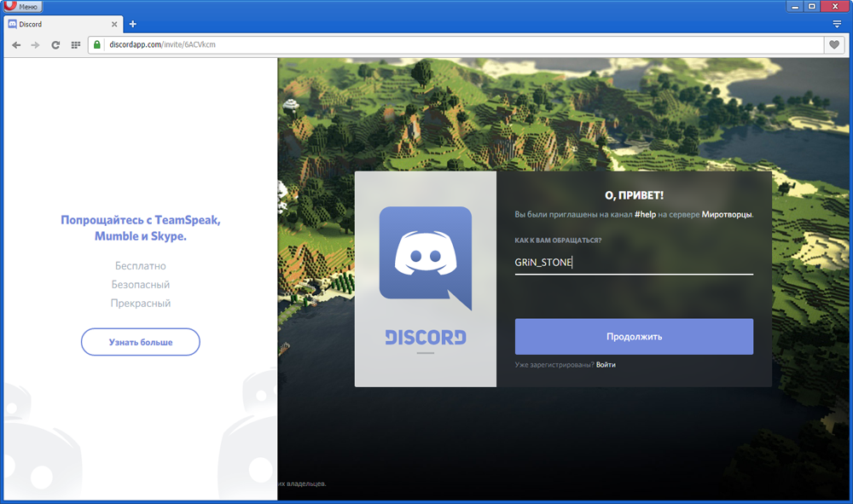Open a new browser tab

[133, 24]
